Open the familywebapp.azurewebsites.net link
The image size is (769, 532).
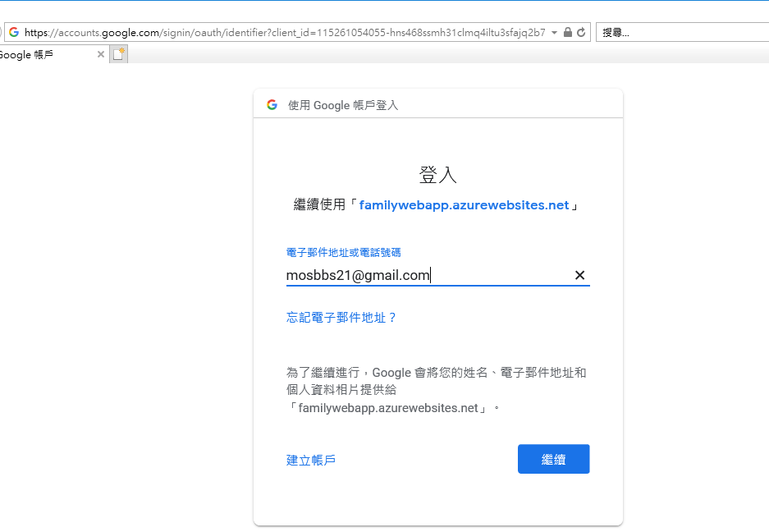coord(464,205)
